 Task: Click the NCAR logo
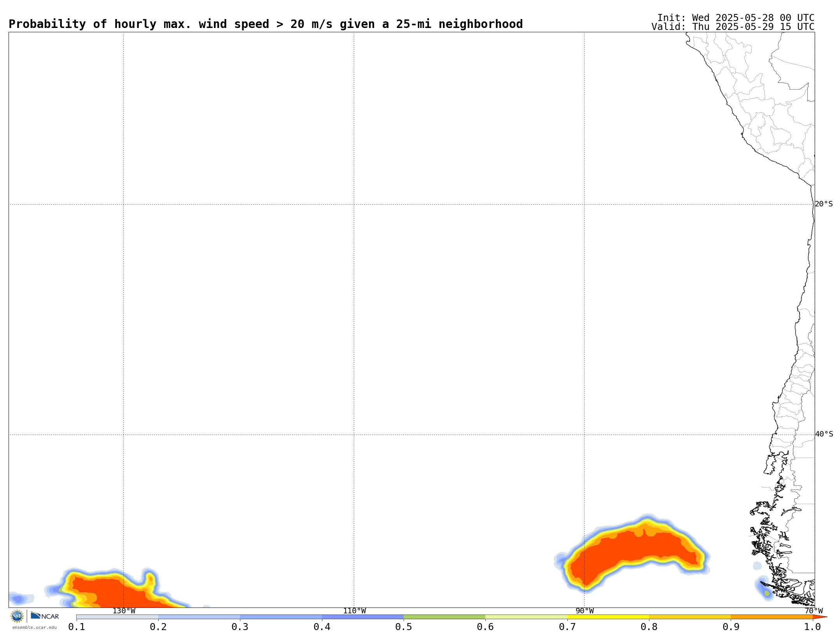click(45, 616)
